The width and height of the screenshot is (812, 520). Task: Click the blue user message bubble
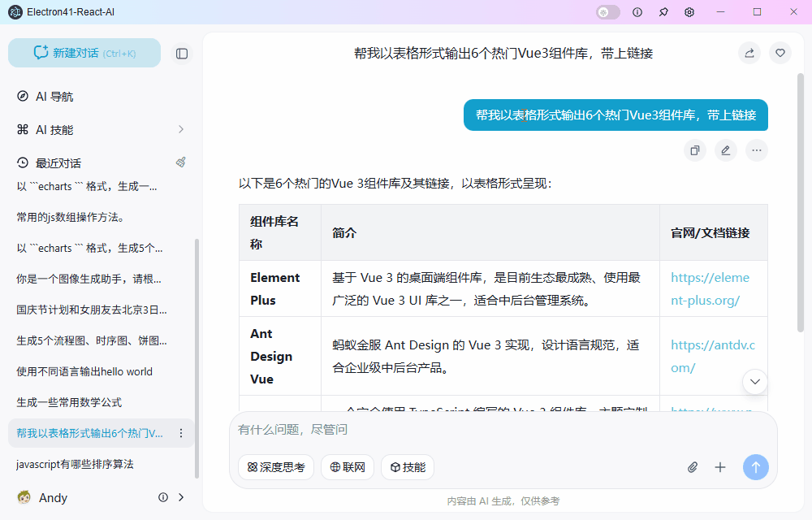(615, 115)
